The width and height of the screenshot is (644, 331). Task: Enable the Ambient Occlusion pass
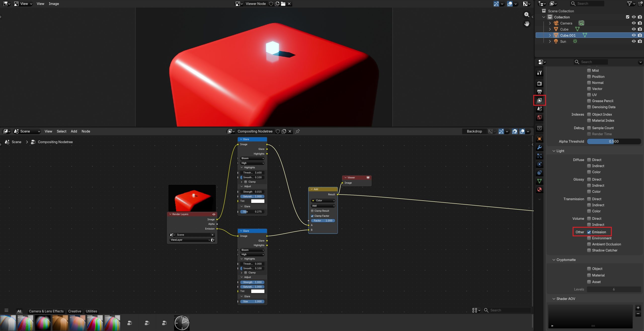point(589,244)
